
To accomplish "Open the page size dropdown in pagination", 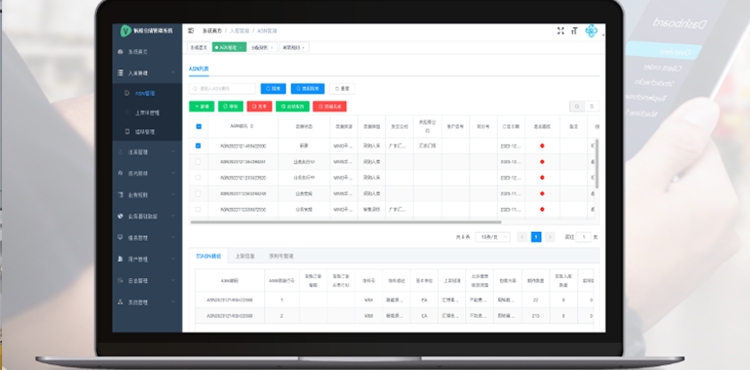I will click(493, 237).
